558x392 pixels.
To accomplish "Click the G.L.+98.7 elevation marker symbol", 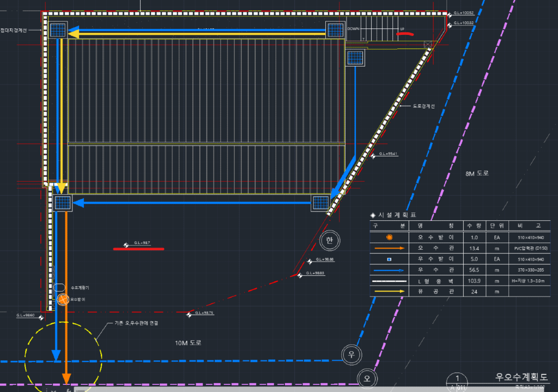I will click(x=126, y=245).
